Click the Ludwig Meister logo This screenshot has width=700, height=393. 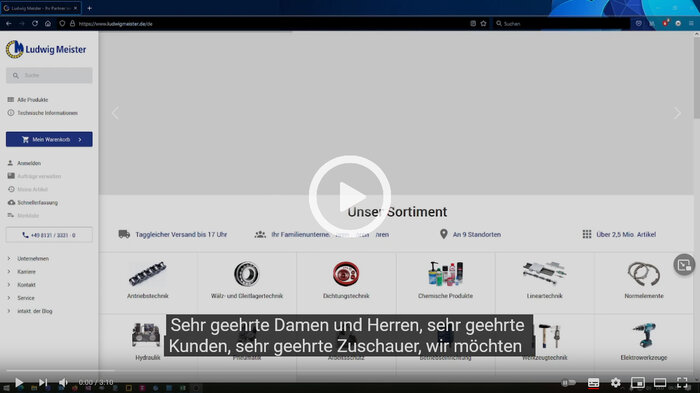click(46, 49)
